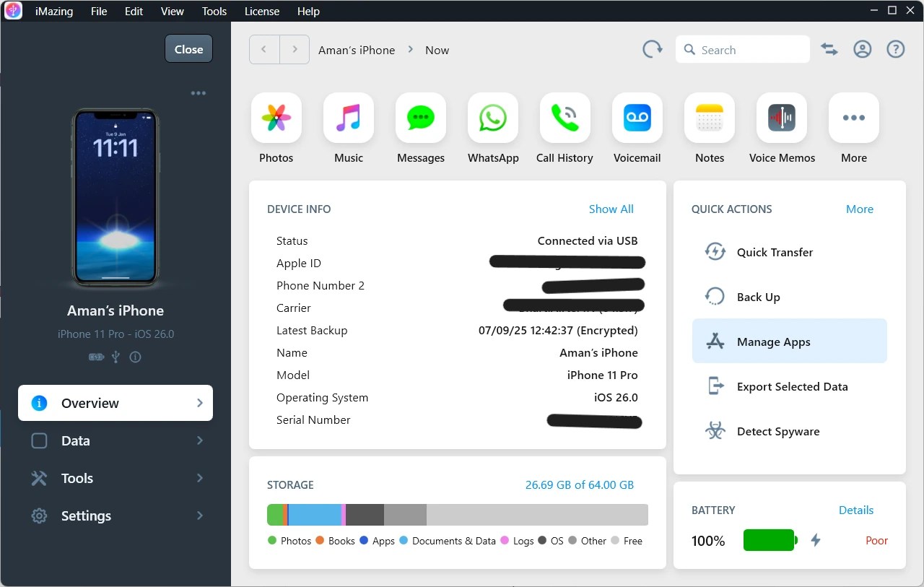This screenshot has width=924, height=587.
Task: Click the Data sidebar square icon
Action: click(x=39, y=440)
